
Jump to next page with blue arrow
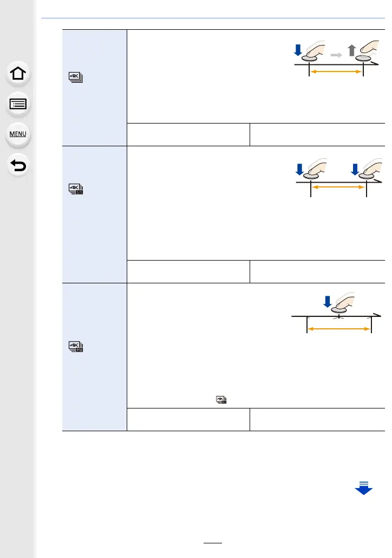(x=363, y=489)
